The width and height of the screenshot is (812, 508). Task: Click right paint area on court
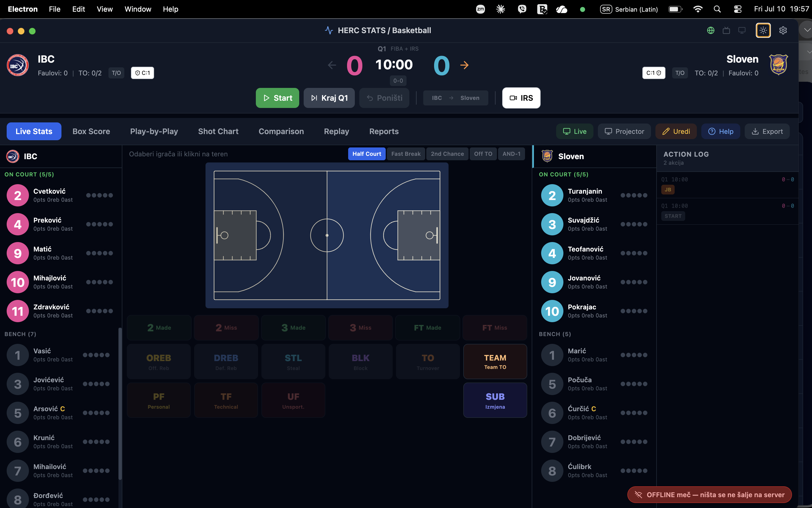click(x=419, y=235)
